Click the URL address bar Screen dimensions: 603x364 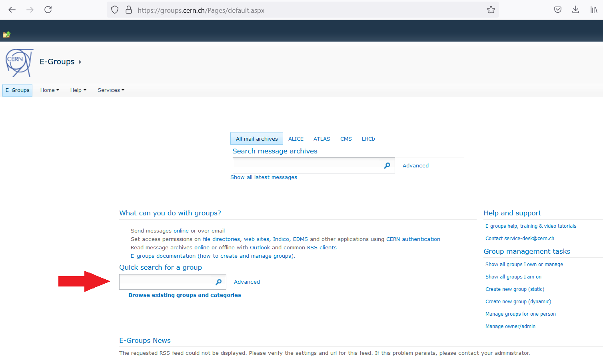click(x=303, y=10)
